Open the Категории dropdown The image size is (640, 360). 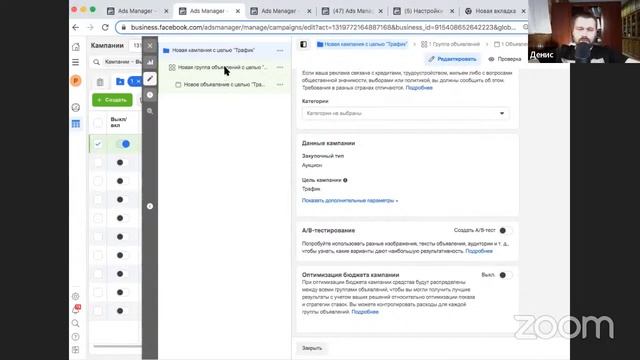pos(406,113)
